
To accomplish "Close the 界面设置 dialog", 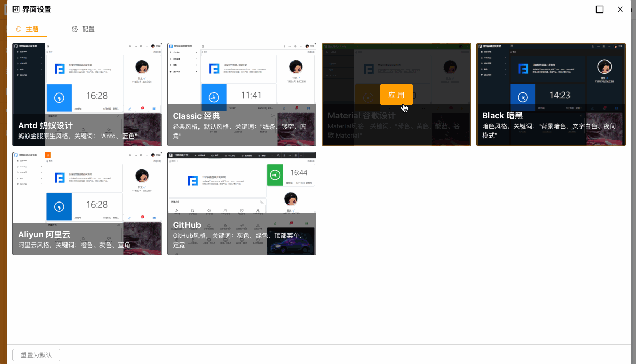I will pyautogui.click(x=620, y=9).
